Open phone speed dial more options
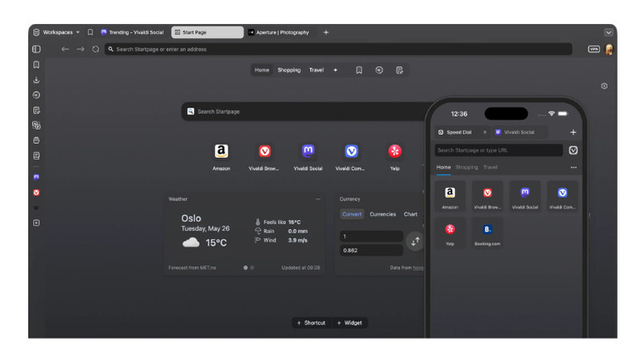The image size is (644, 362). tap(573, 168)
